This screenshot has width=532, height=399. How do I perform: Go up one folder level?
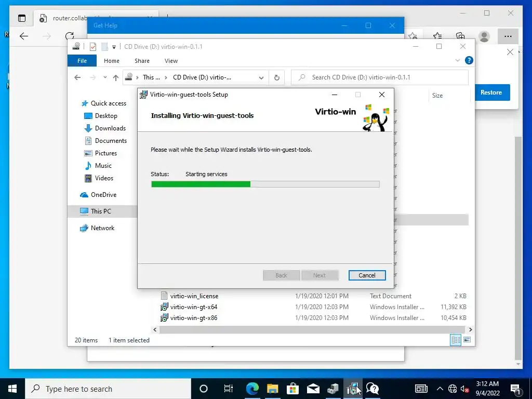pos(116,78)
